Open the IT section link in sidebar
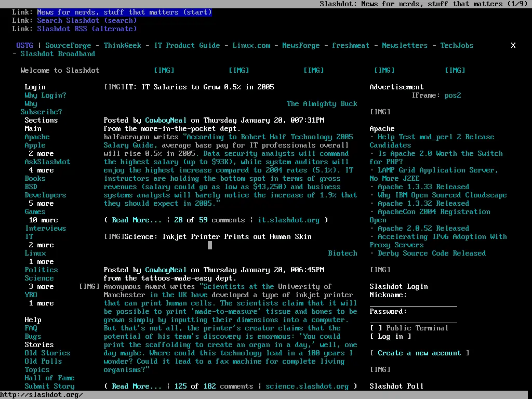532x399 pixels. pos(30,236)
